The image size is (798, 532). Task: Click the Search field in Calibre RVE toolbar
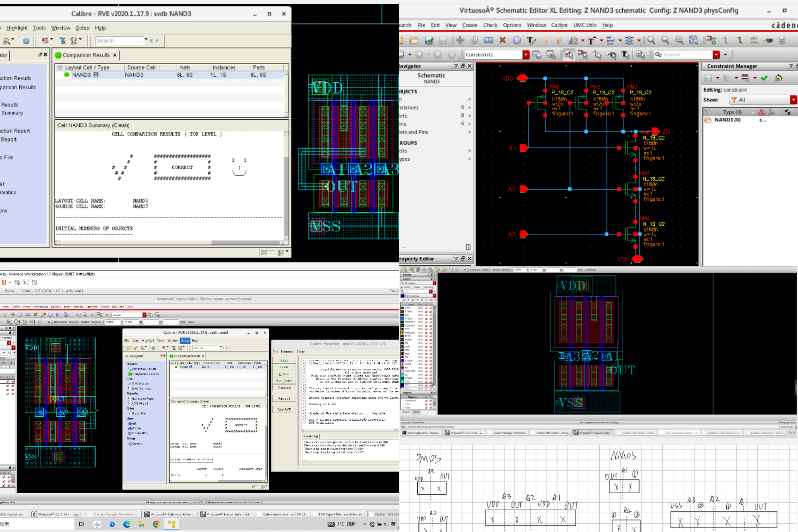tap(119, 41)
